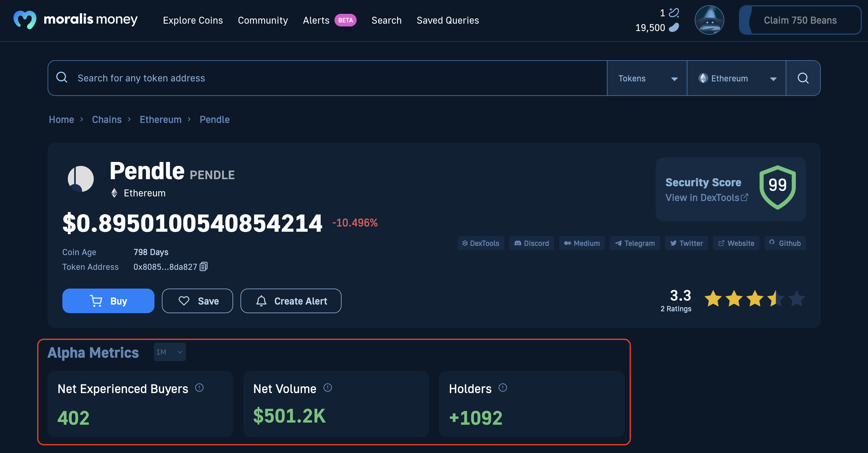Submit search with the magnifier button
Image resolution: width=868 pixels, height=453 pixels.
point(803,78)
